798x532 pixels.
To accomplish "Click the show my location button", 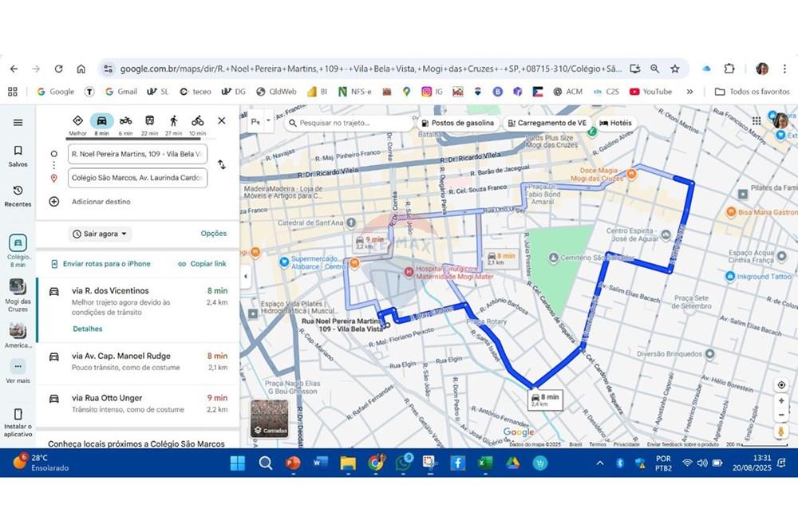I will click(x=781, y=385).
